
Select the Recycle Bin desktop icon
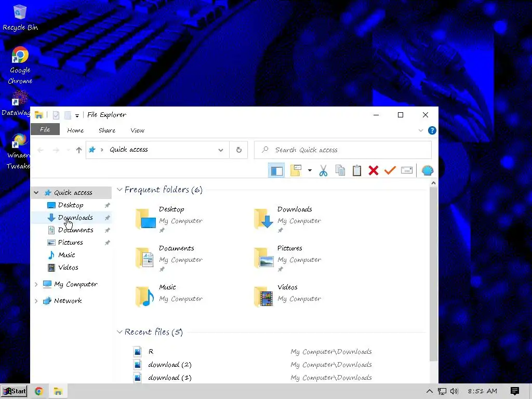click(20, 18)
